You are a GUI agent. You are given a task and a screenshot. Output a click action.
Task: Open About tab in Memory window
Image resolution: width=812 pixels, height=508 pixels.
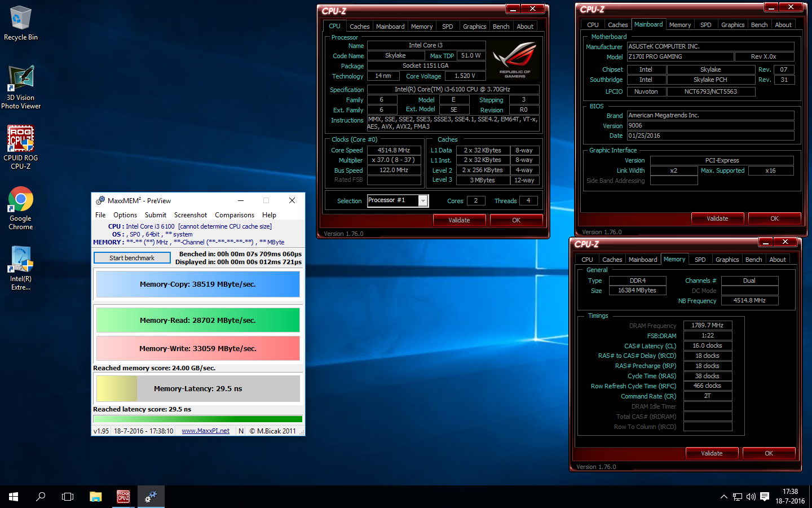coord(778,260)
